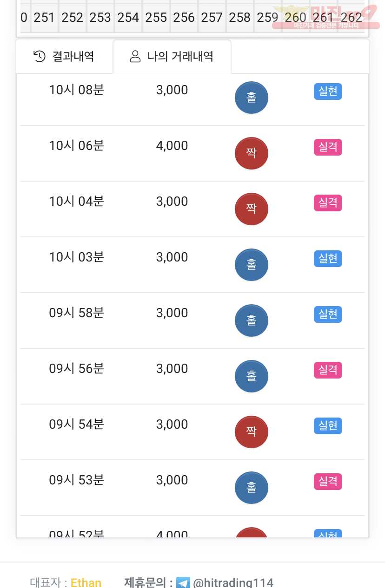The height and width of the screenshot is (588, 385).
Task: Switch to 나의 거래내역 tab
Action: point(172,57)
